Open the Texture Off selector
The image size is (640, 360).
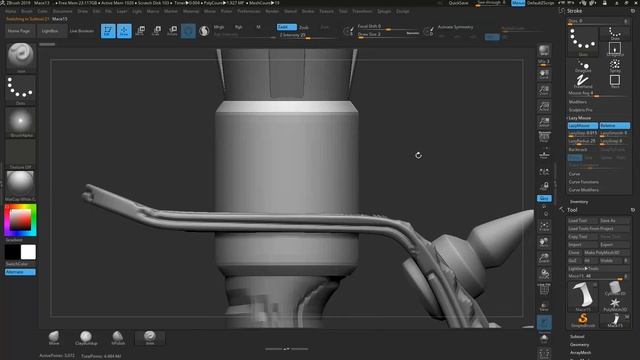tap(20, 154)
